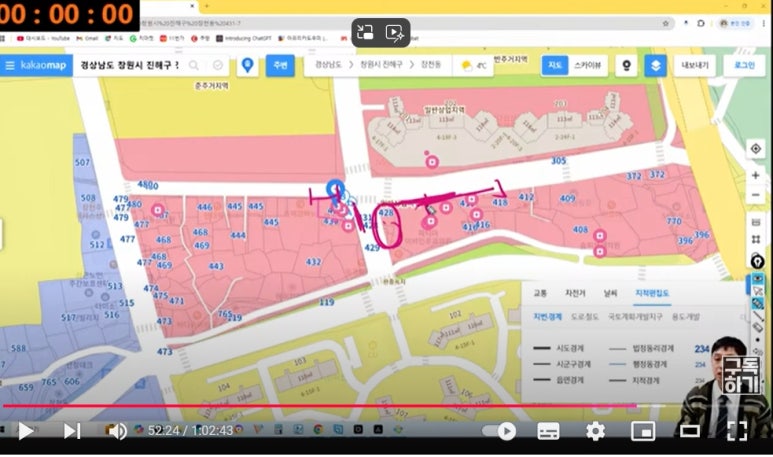773x457 pixels.
Task: Click the checkmark circle icon beside search
Action: (218, 65)
